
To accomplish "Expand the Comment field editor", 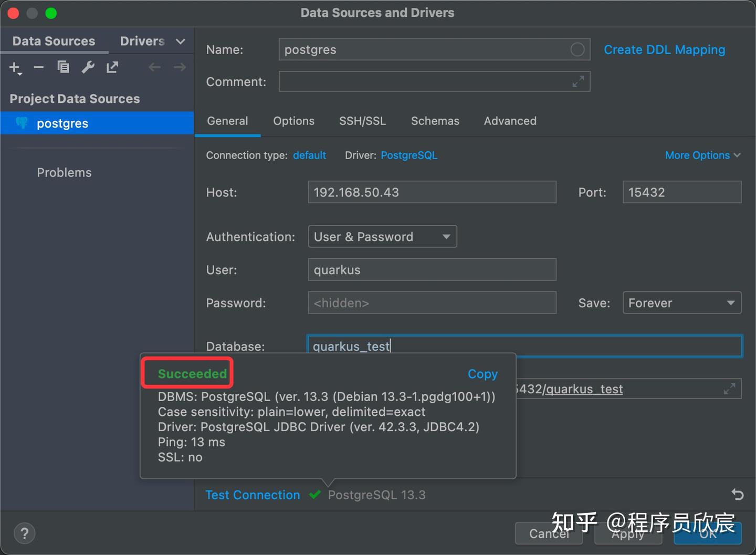I will [x=578, y=81].
